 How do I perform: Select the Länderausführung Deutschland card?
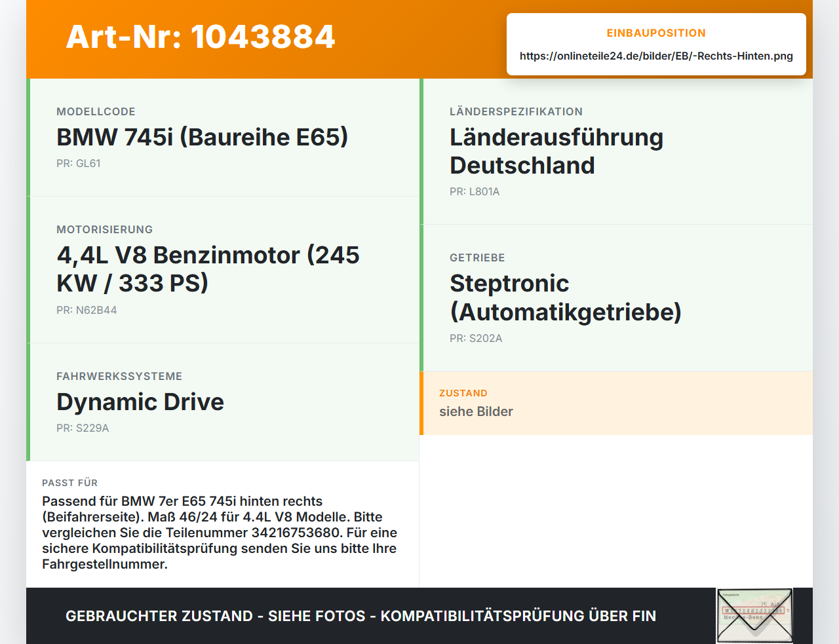point(616,152)
